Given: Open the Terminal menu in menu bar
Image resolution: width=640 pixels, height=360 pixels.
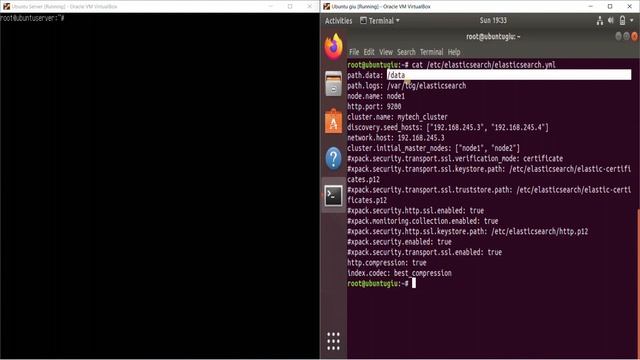Looking at the screenshot, I should coord(431,52).
